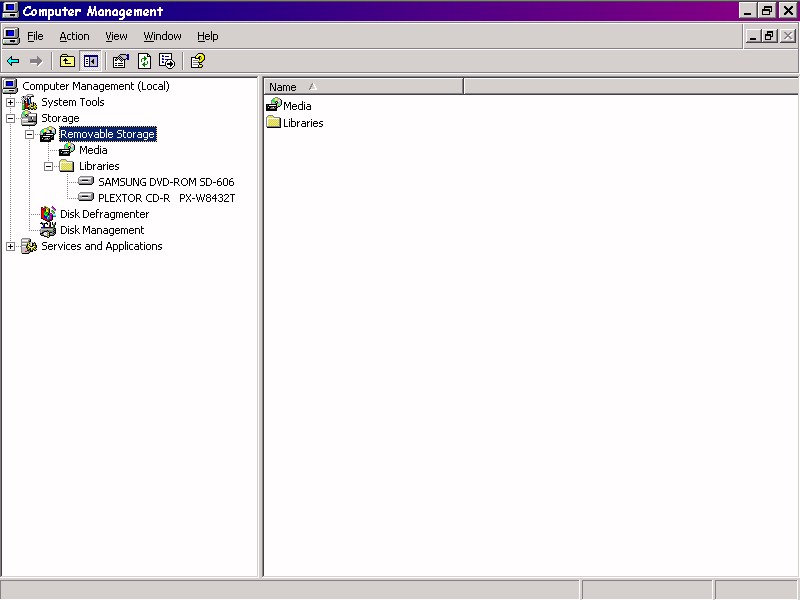Open the Help menu
This screenshot has width=800, height=600.
[x=208, y=36]
